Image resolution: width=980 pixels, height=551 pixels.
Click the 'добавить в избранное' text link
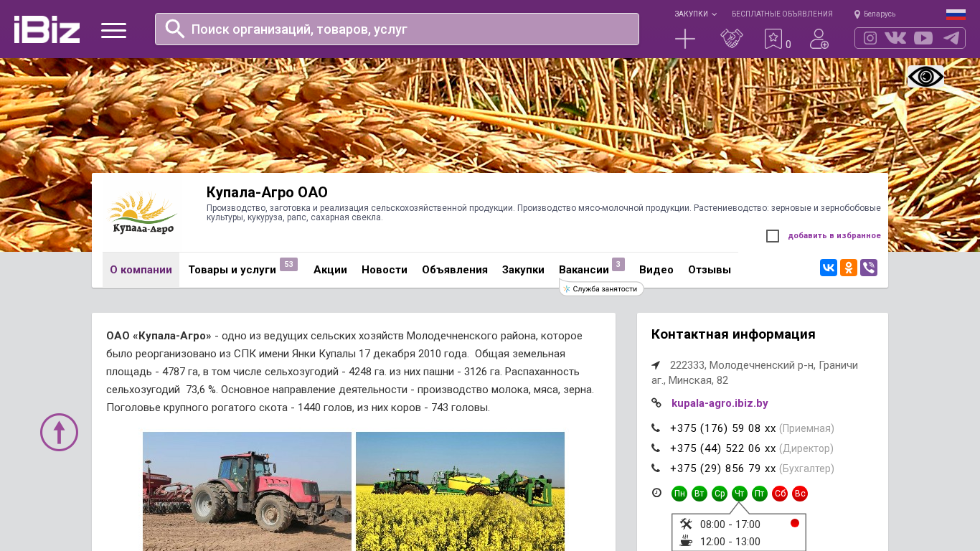coord(834,236)
